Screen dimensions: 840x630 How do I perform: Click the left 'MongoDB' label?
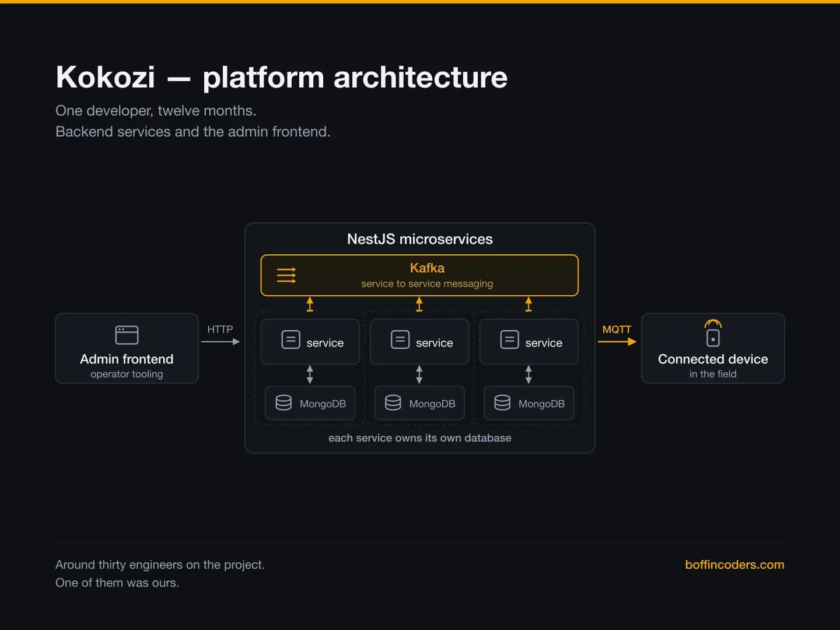323,404
